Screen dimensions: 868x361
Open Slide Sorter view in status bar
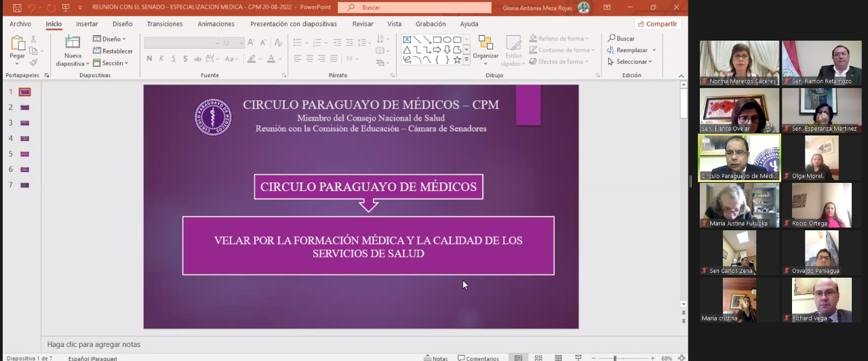pyautogui.click(x=538, y=358)
